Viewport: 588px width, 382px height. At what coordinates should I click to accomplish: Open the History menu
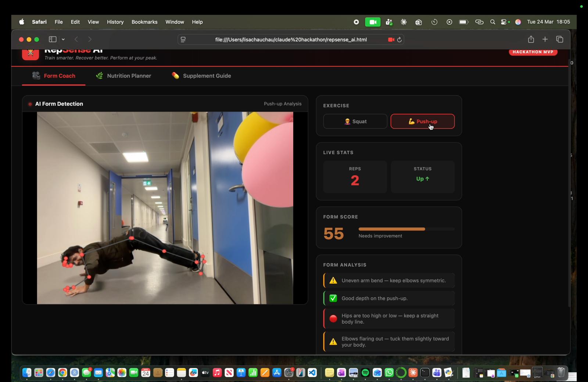115,22
